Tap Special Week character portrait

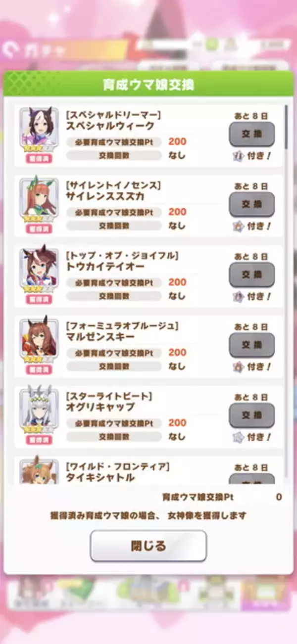[39, 129]
